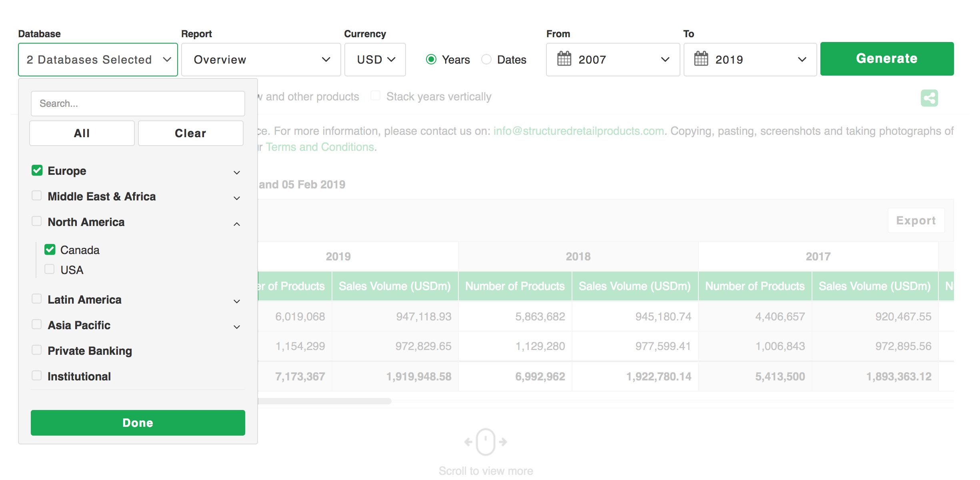Click the From field calendar icon

pos(564,59)
